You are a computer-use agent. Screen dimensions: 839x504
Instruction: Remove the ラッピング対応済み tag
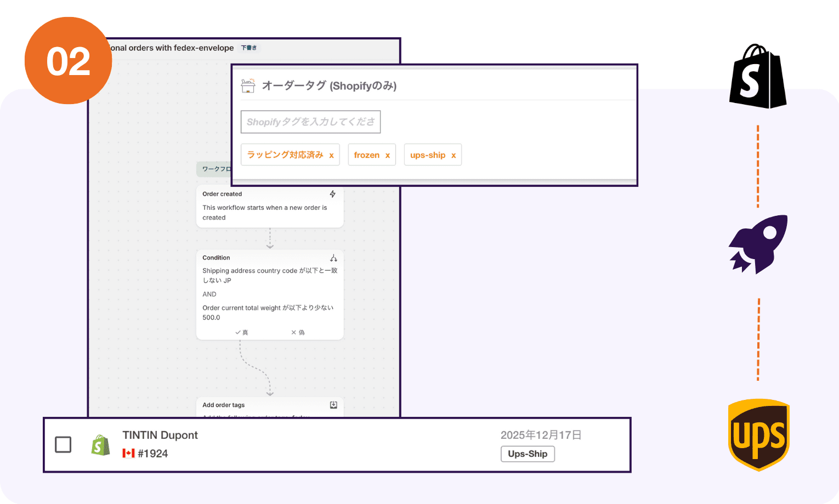pyautogui.click(x=331, y=154)
